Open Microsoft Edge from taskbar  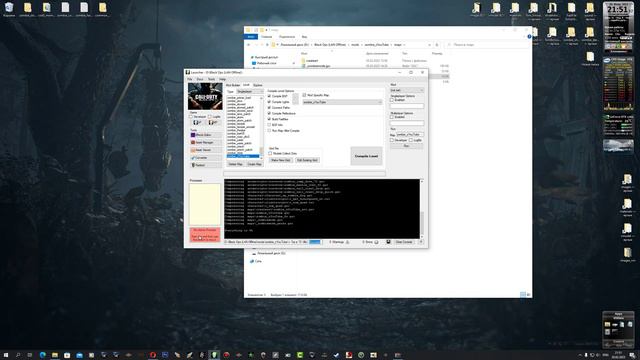coord(42,355)
